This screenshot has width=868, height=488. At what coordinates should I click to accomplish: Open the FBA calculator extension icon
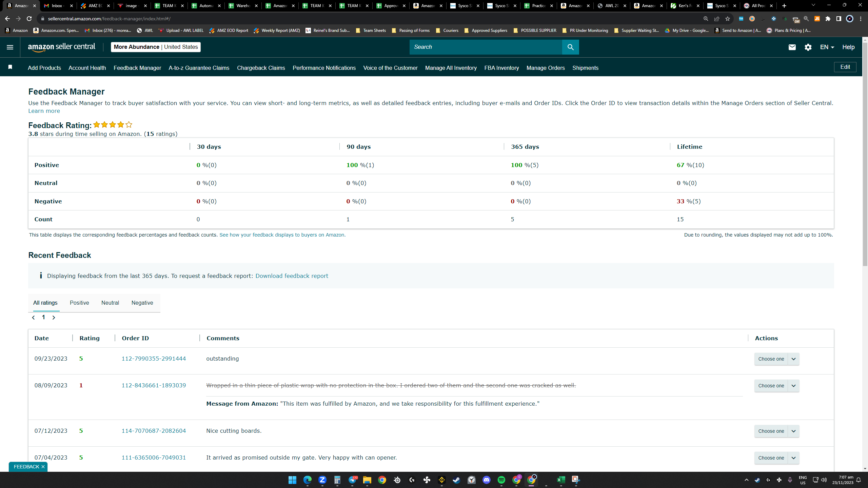point(741,19)
